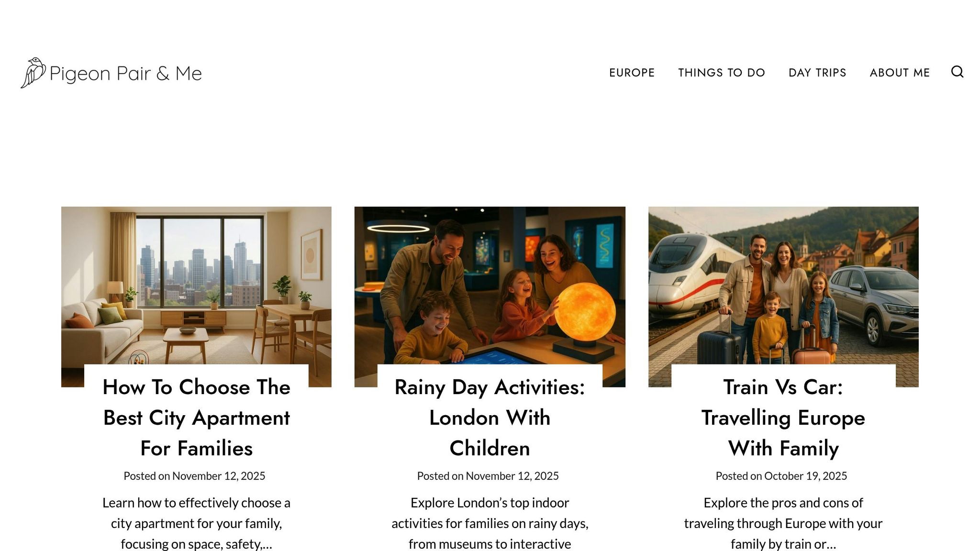980x551 pixels.
Task: Click the October 19, 2025 post date
Action: [x=805, y=476]
